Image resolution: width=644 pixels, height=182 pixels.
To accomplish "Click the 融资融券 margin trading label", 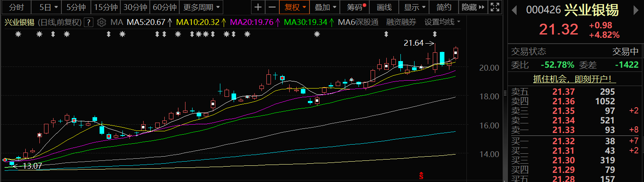I will coord(401,22).
